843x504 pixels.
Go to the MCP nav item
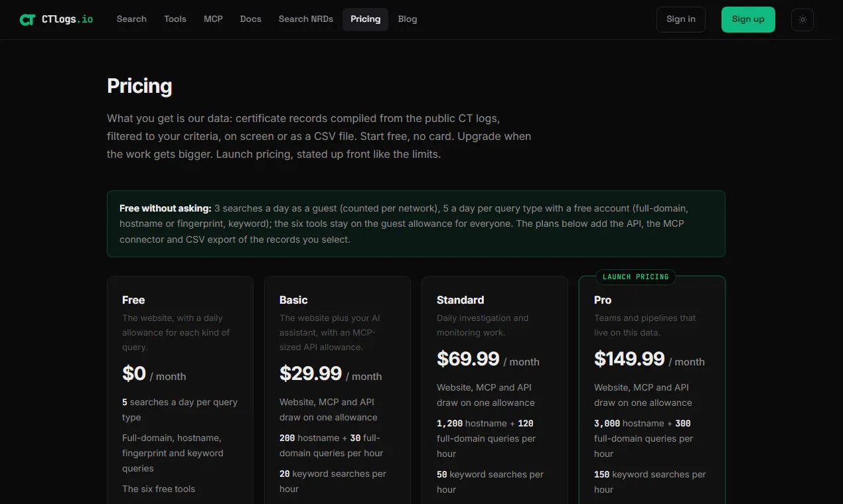coord(213,19)
